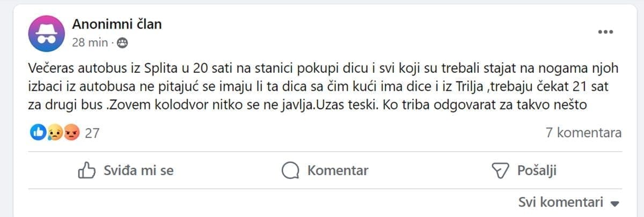Click the group audience icon beside timestamp
644x217 pixels.
coord(122,43)
